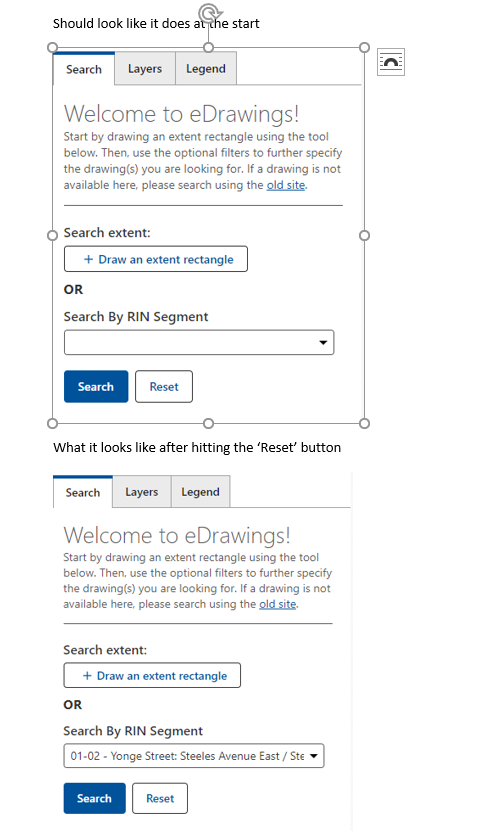Select the Search tab in the upper picture

tap(84, 69)
